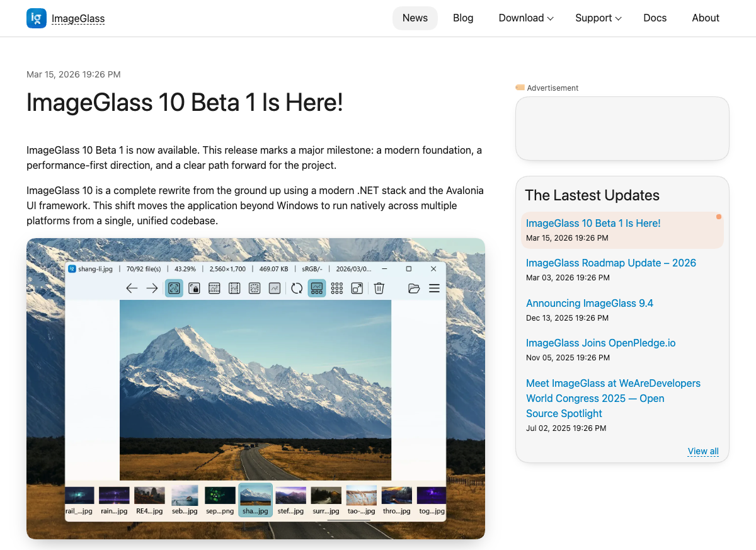Select the tao-...jpg thumbnail in the filmstrip
This screenshot has height=550, width=756.
pos(361,499)
